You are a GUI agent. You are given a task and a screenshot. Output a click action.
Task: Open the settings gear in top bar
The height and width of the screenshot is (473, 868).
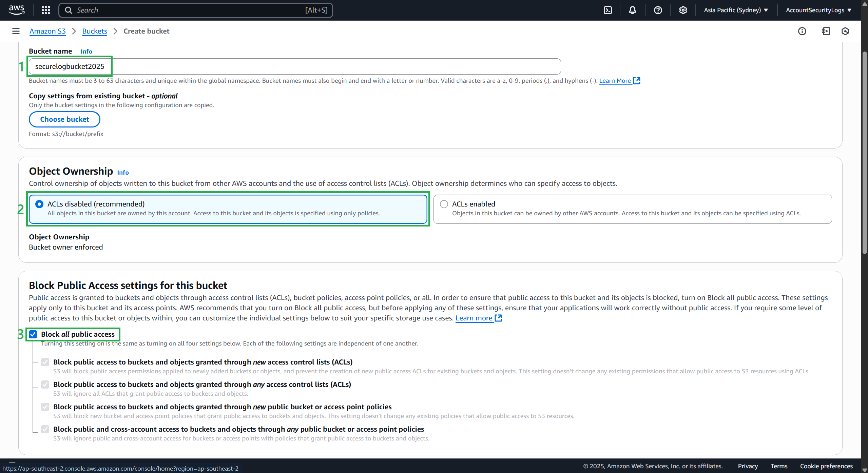(x=683, y=10)
